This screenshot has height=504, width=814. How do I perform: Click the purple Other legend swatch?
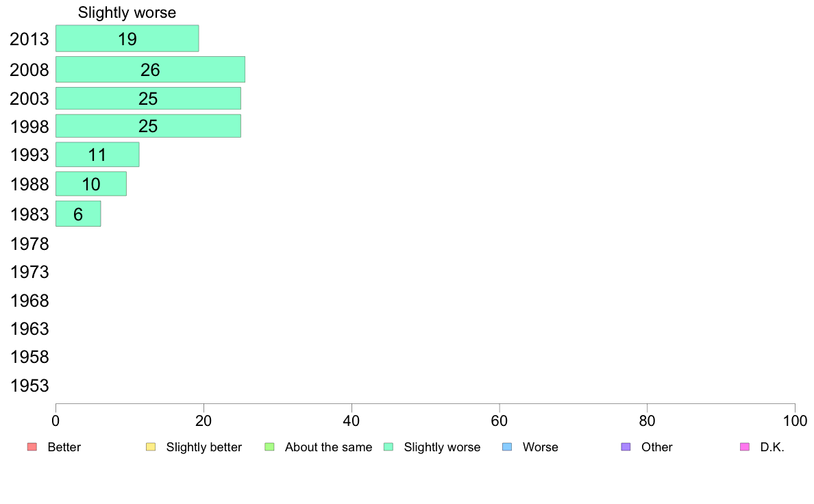[626, 447]
